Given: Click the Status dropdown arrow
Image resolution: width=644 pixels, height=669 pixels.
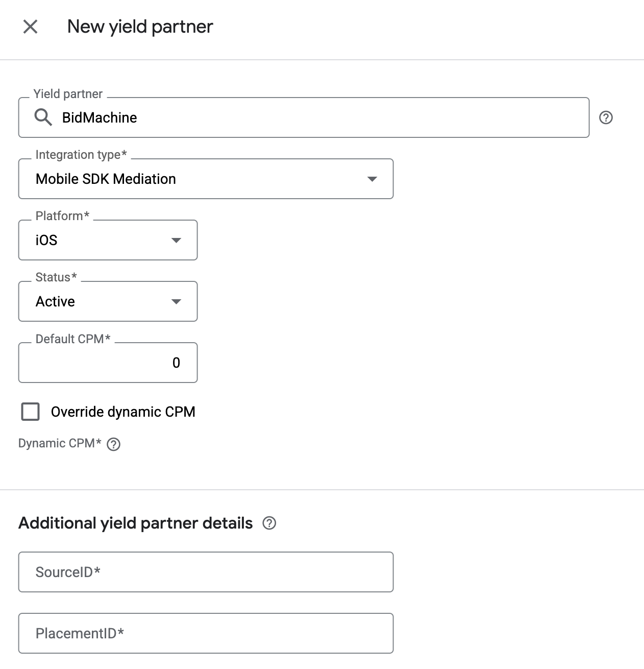Looking at the screenshot, I should click(x=176, y=301).
